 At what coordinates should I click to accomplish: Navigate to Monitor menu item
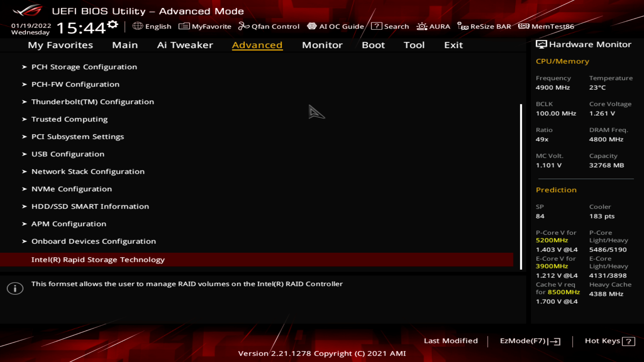(x=322, y=45)
